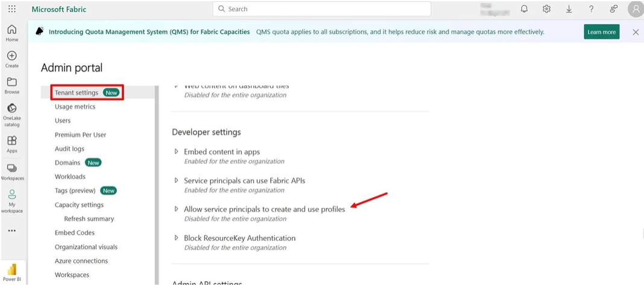Click the Learn more button
Viewport: 644px width, 301px height.
click(602, 32)
